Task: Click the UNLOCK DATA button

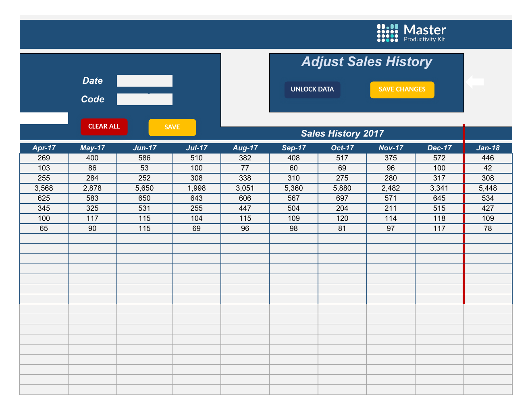Action: (312, 89)
